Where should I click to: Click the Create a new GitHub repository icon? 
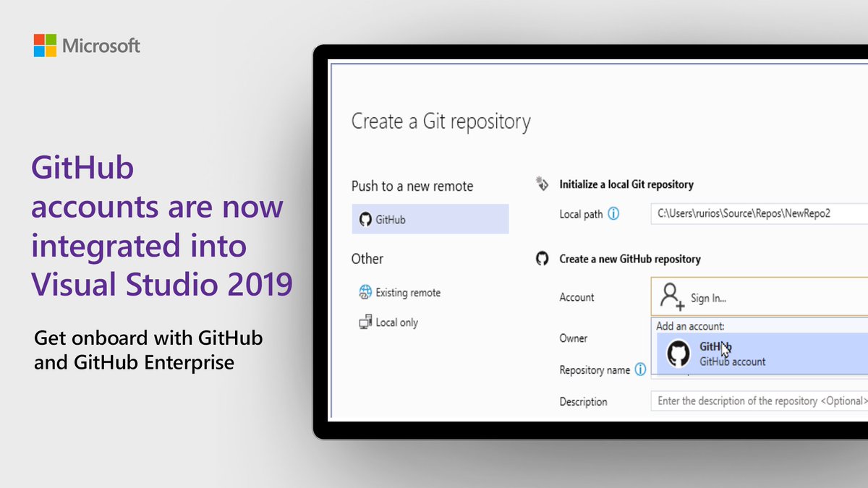coord(542,258)
